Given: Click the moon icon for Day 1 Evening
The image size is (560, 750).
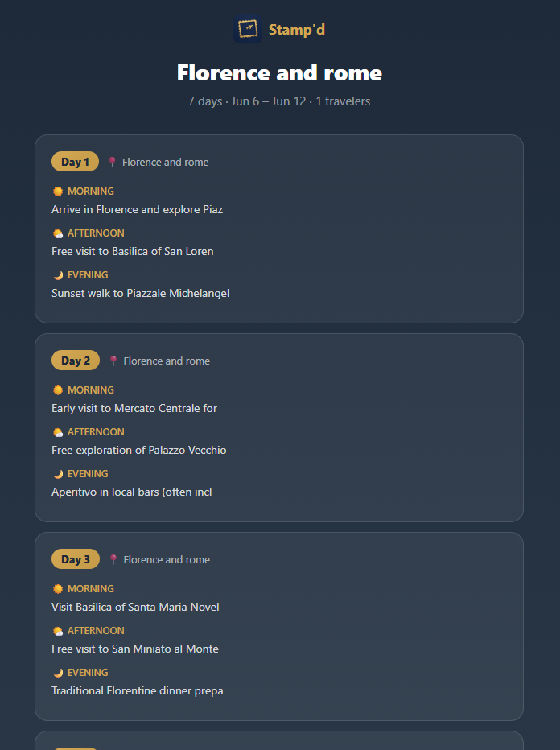Looking at the screenshot, I should 58,275.
